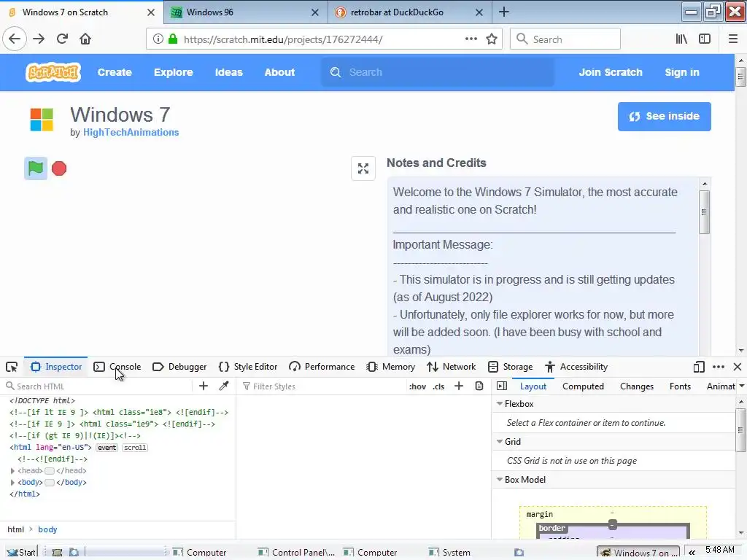Image resolution: width=747 pixels, height=560 pixels.
Task: Open the Accessibility tab
Action: click(x=576, y=367)
